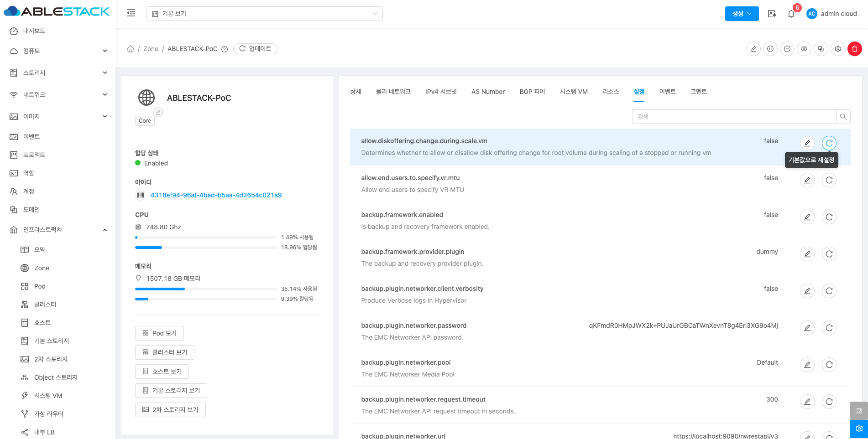868x439 pixels.
Task: Click the settings 검색 search field
Action: 734,117
